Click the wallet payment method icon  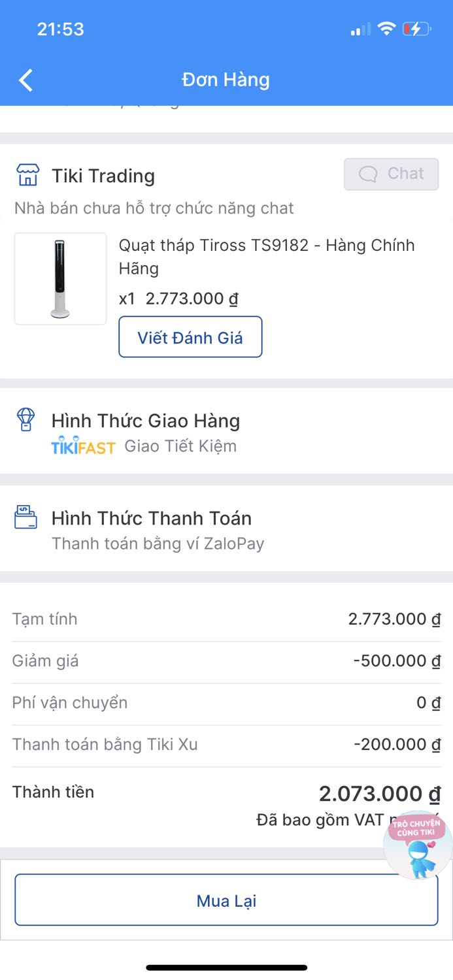[25, 517]
